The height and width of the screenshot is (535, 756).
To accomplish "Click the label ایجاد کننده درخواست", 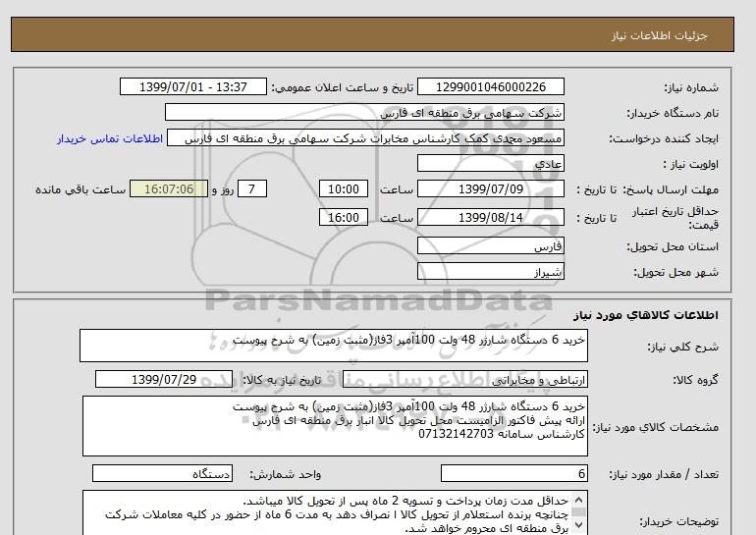I will [x=664, y=138].
